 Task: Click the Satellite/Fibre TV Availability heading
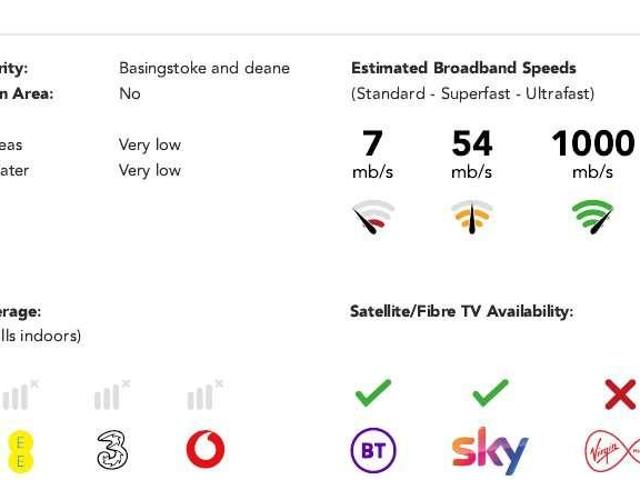tap(462, 311)
